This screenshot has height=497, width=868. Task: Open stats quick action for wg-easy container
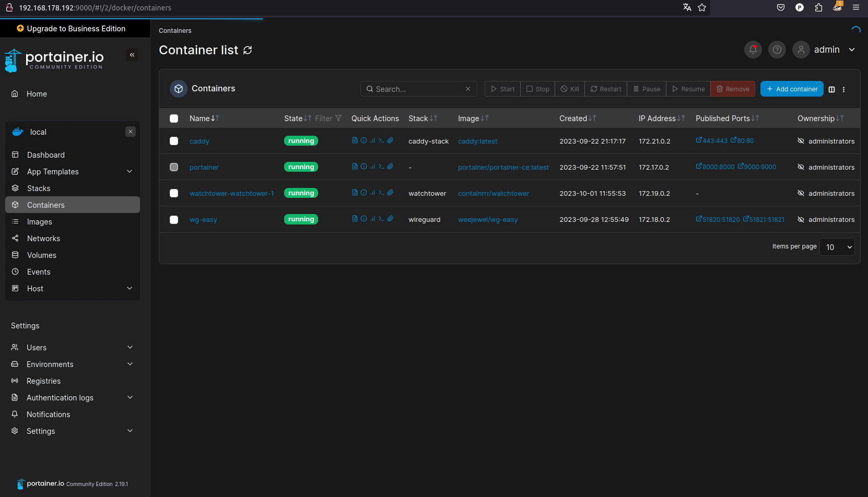pos(372,219)
